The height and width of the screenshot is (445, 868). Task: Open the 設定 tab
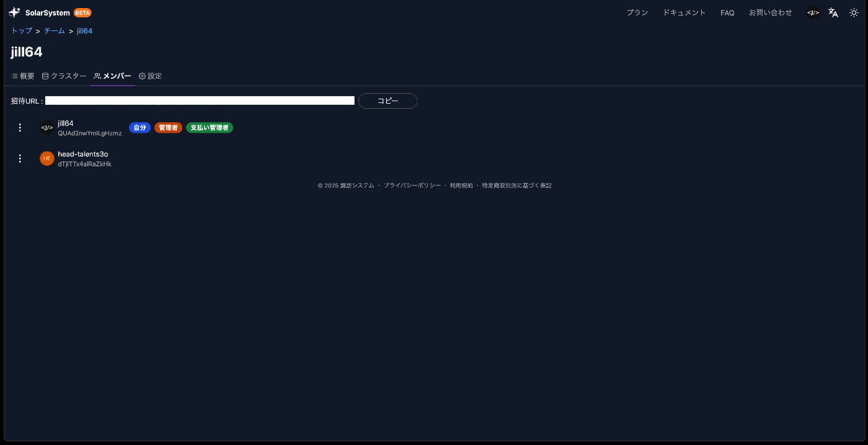tap(150, 76)
